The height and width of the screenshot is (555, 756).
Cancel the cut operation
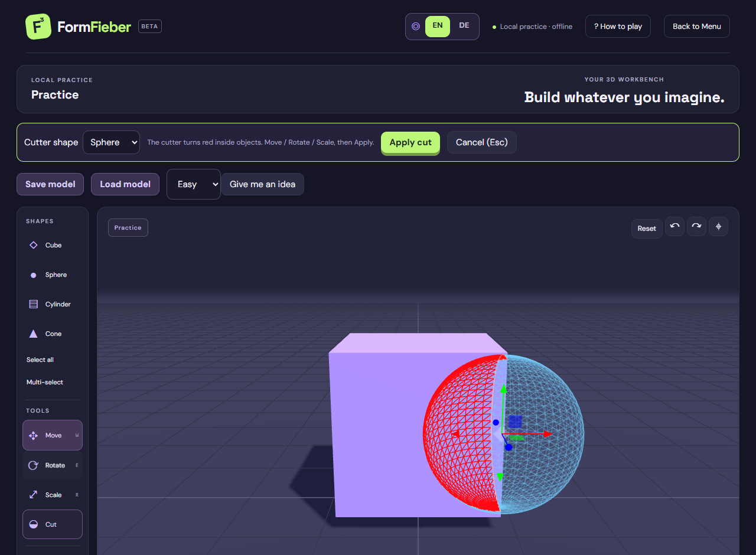tap(482, 142)
